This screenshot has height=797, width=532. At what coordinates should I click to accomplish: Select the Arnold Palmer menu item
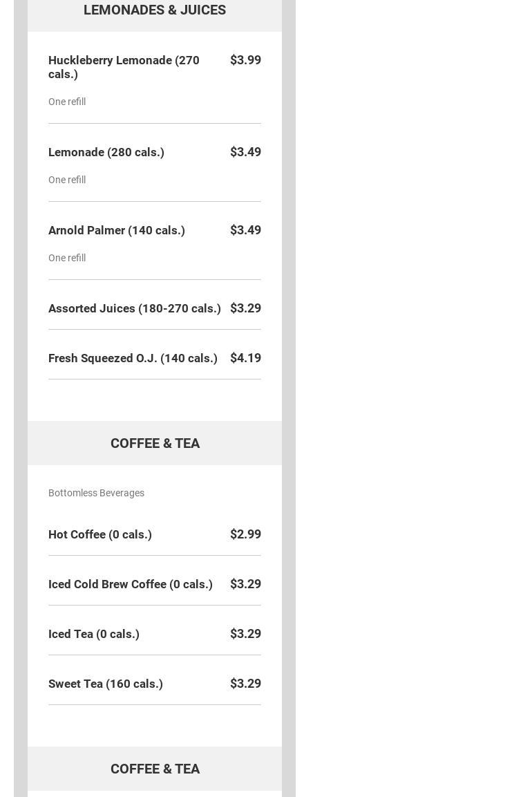[x=117, y=230]
